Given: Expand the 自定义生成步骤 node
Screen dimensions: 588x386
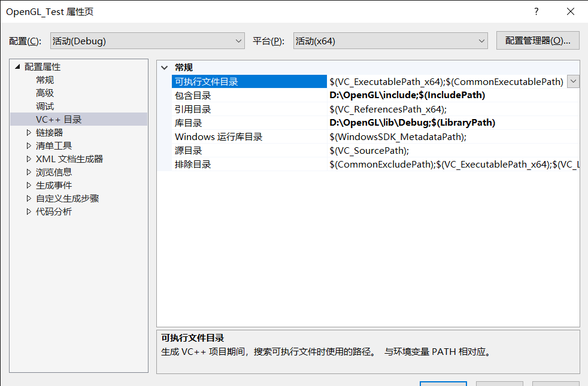Looking at the screenshot, I should (x=28, y=198).
